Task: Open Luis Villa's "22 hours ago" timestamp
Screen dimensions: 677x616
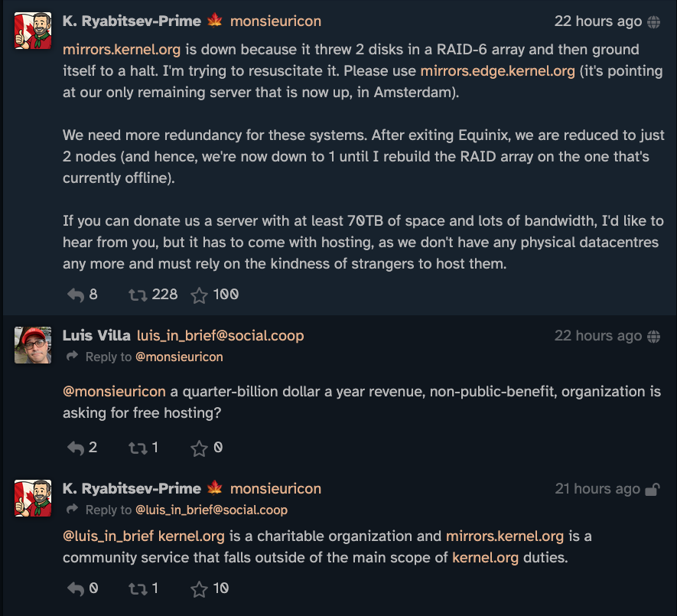Action: point(597,335)
